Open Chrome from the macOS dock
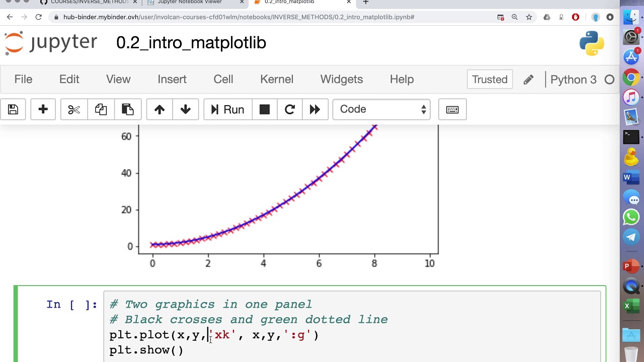 pos(631,77)
